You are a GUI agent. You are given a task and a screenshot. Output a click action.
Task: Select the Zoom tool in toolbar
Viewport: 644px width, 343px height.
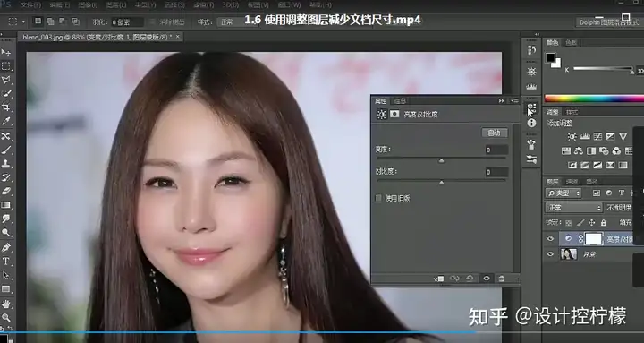[6, 318]
